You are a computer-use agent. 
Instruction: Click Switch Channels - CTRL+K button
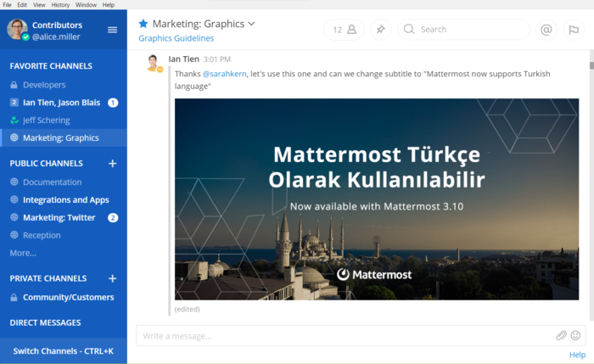tap(64, 351)
